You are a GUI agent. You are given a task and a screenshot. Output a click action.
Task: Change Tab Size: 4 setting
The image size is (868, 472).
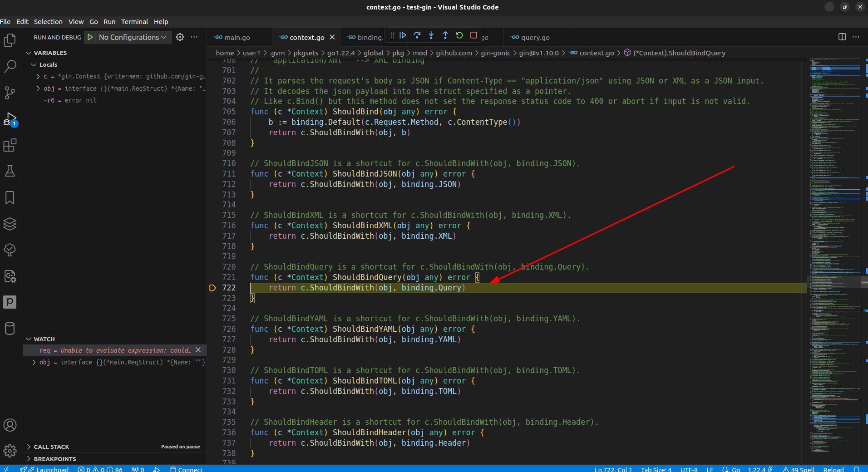(656, 469)
